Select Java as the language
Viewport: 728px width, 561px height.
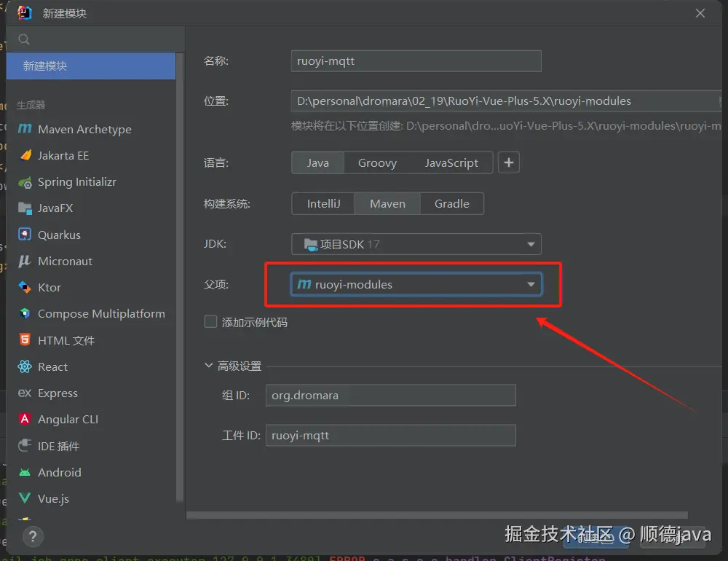[318, 162]
